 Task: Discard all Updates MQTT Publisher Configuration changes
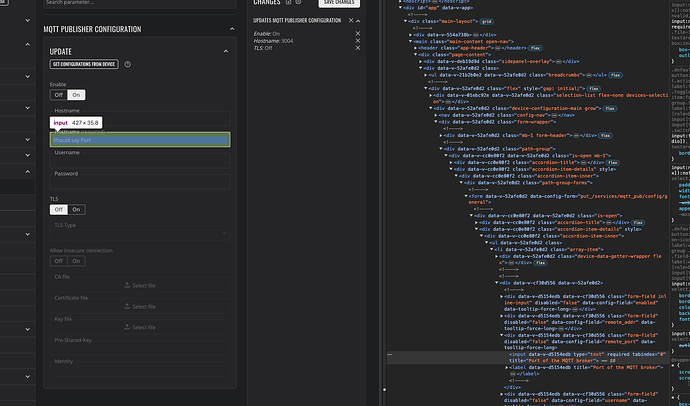(x=351, y=20)
